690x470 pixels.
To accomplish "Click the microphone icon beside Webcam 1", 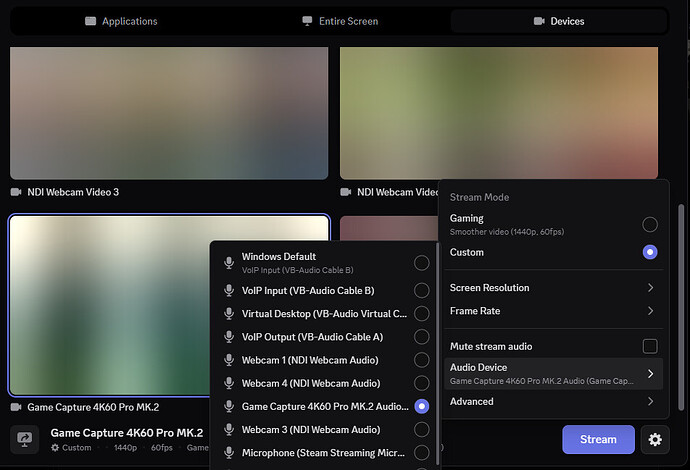I will [x=229, y=360].
